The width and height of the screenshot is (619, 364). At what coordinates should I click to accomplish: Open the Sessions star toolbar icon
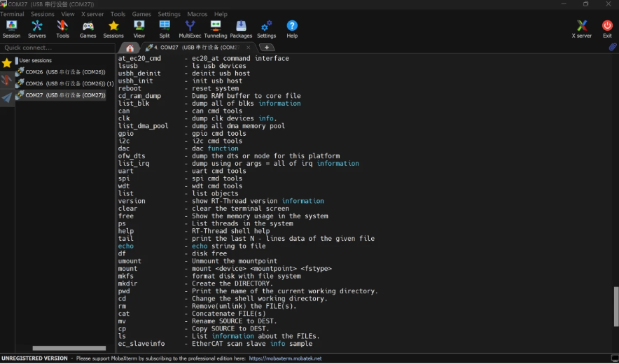113,29
